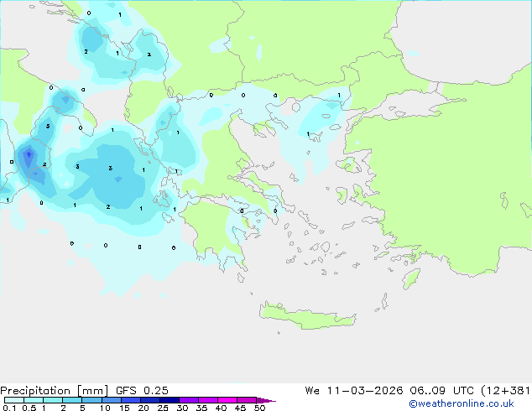Click the "45" legend scale label
This screenshot has width=532, height=411.
pos(240,408)
